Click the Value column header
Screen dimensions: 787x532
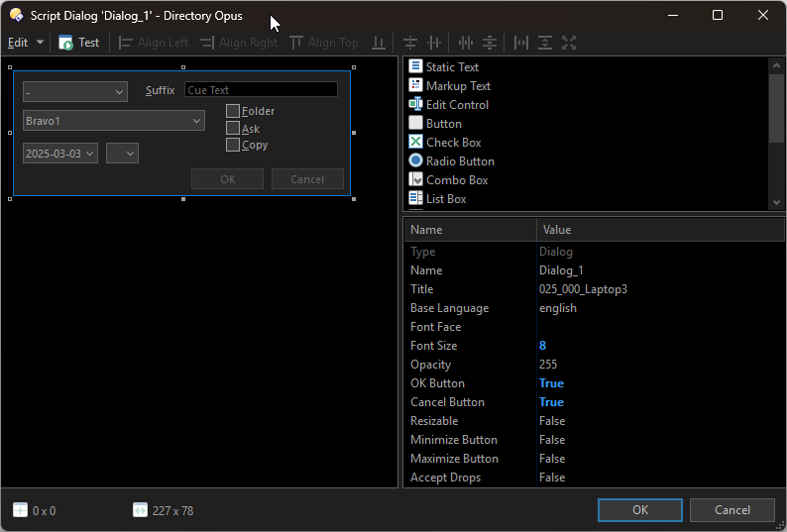pos(660,230)
